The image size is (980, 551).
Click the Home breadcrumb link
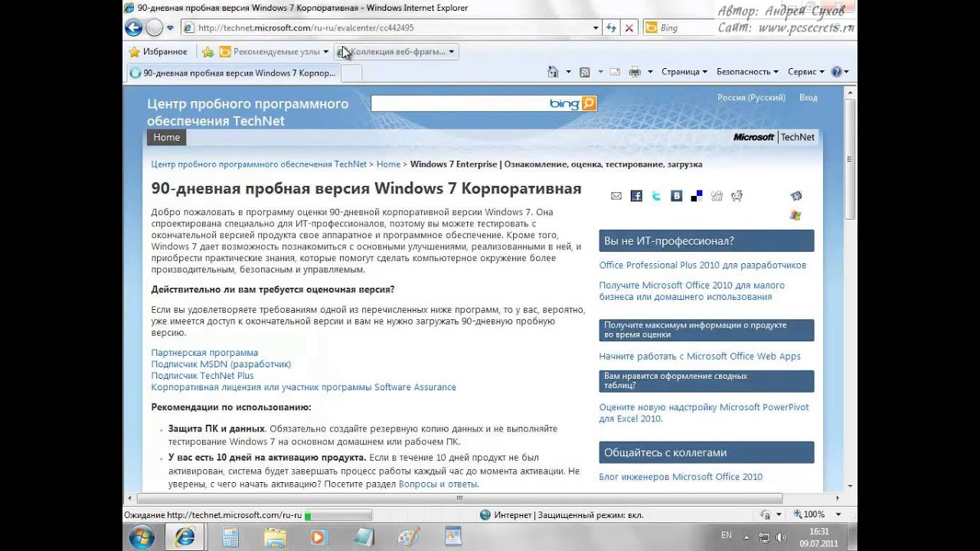(x=388, y=164)
